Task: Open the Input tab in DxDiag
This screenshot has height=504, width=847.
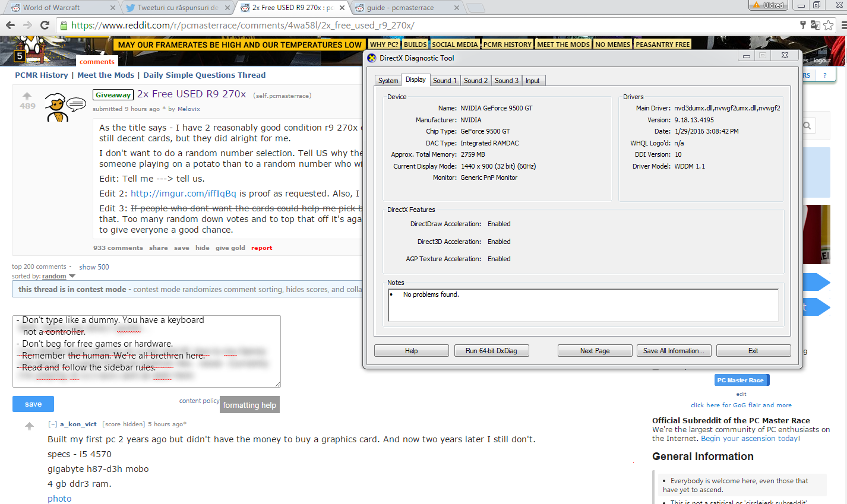Action: (533, 81)
